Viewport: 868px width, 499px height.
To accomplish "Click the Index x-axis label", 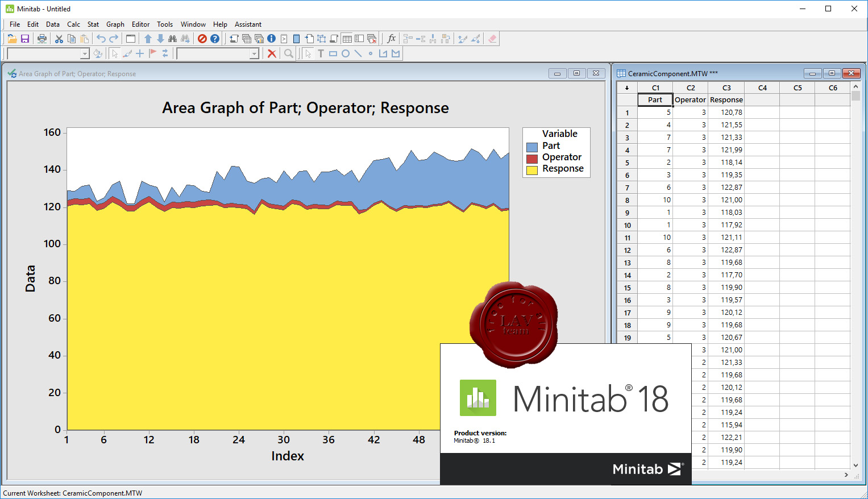I will [288, 456].
